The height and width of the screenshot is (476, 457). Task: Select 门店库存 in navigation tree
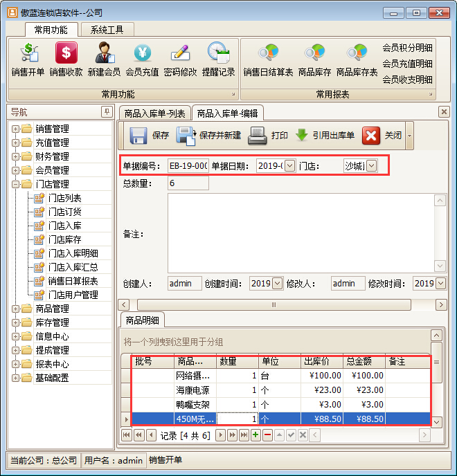pos(64,239)
